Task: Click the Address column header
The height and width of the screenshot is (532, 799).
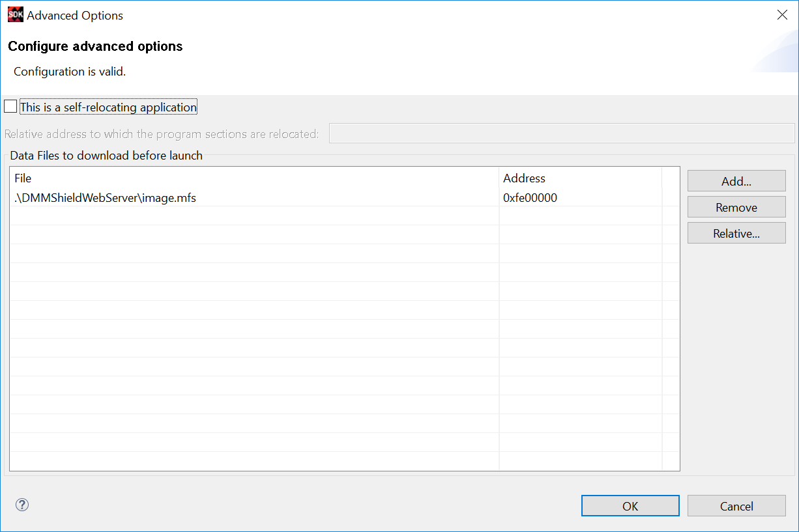Action: point(581,178)
